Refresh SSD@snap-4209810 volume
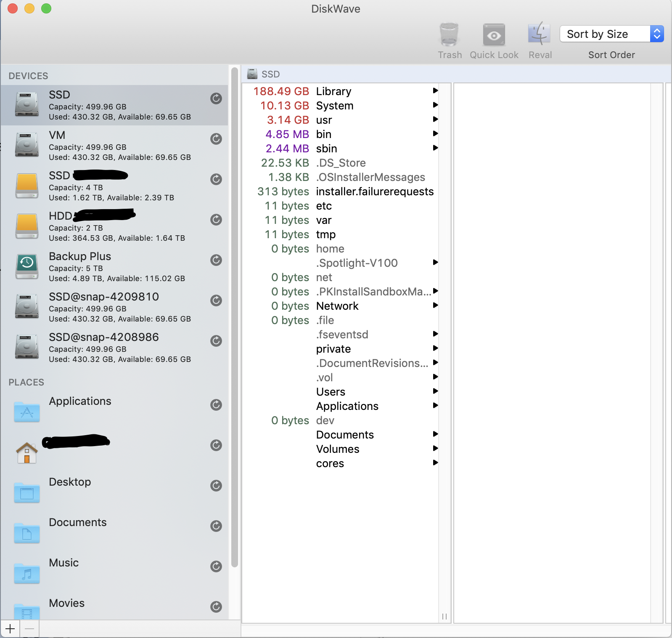672x638 pixels. point(216,300)
